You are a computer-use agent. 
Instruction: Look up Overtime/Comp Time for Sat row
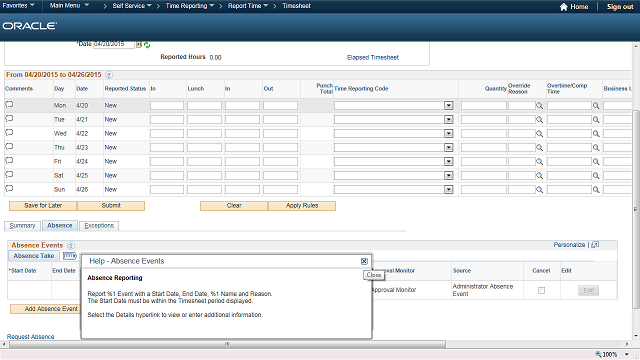(596, 176)
